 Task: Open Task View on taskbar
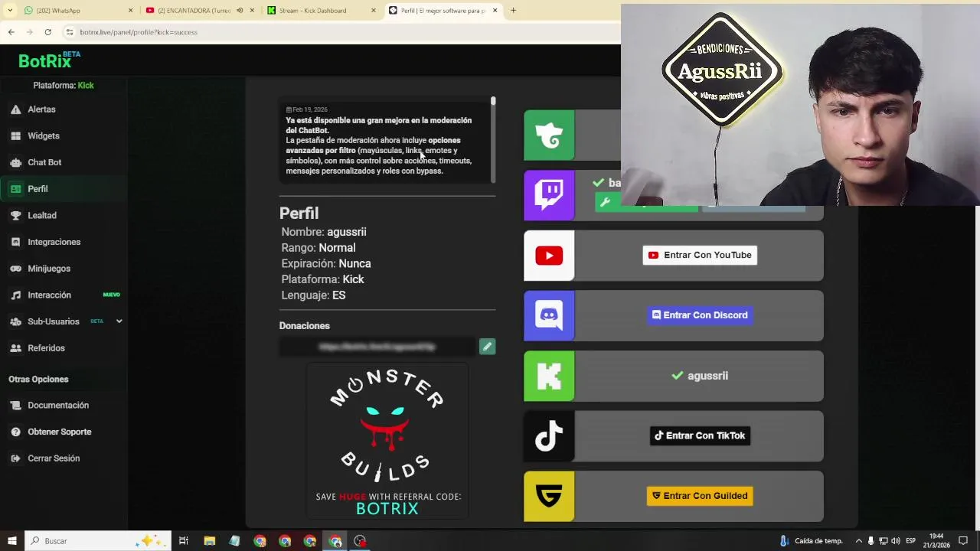pyautogui.click(x=184, y=541)
